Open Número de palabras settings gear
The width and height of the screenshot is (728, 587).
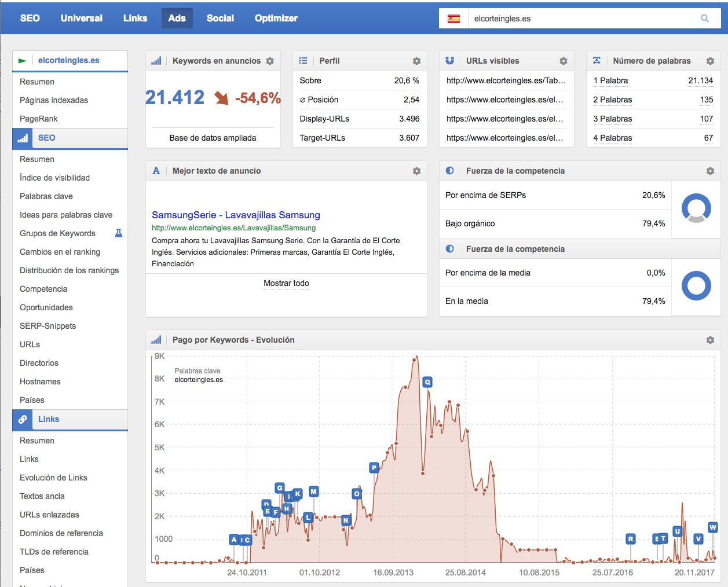[710, 61]
